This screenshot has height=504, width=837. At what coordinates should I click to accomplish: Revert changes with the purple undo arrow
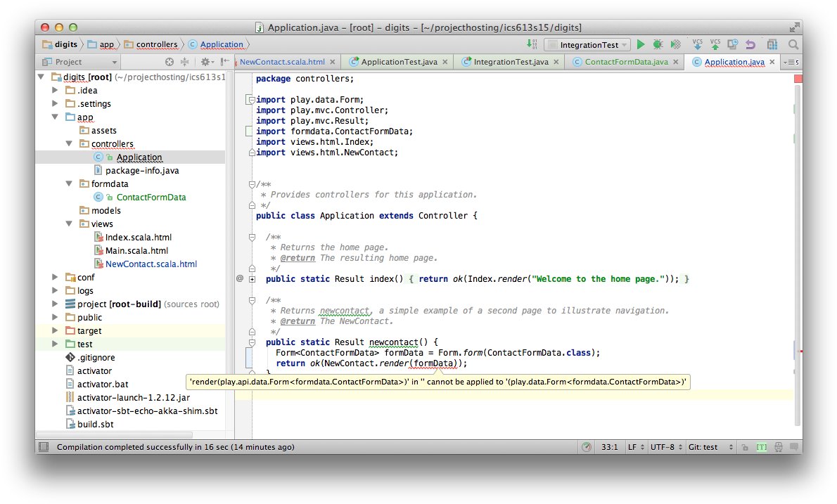pos(750,44)
